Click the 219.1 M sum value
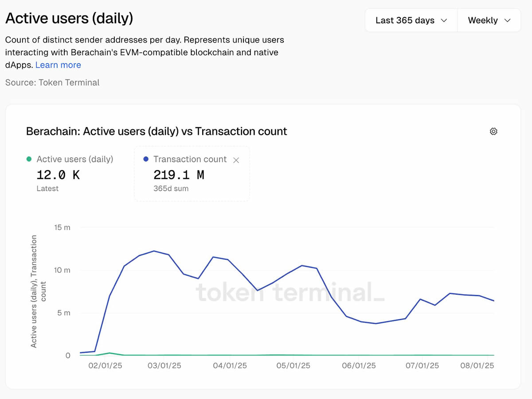 point(179,175)
